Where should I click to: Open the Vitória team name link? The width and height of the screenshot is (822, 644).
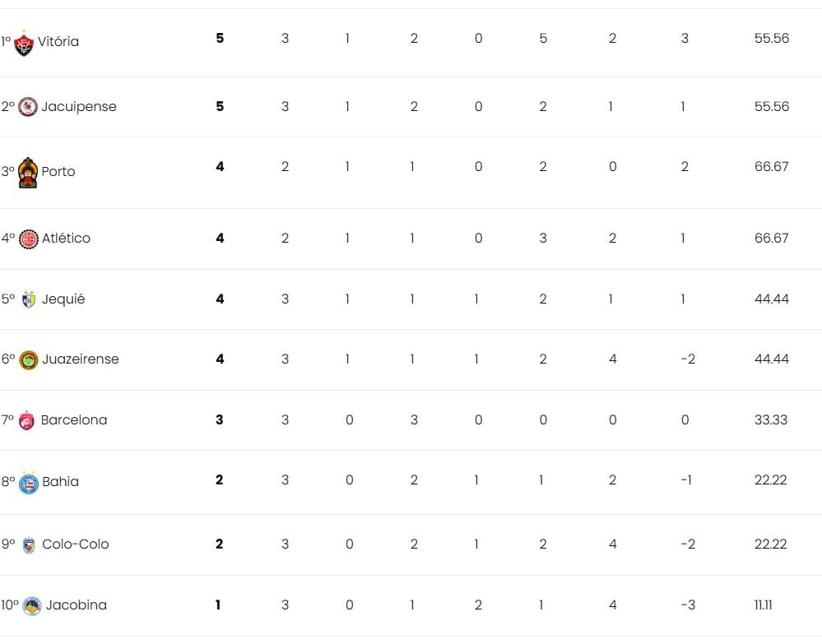58,41
